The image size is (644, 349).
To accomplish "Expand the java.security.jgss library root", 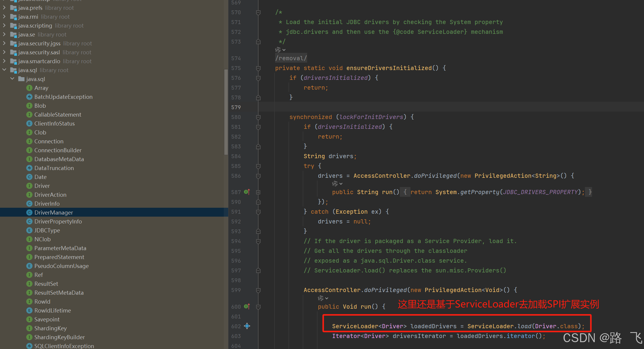I will point(4,43).
